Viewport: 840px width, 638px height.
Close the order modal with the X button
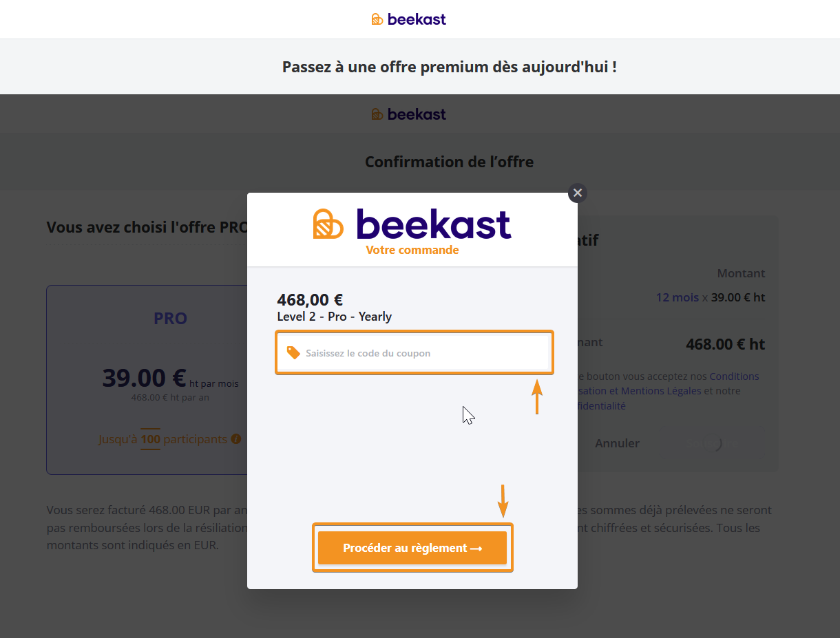[578, 193]
